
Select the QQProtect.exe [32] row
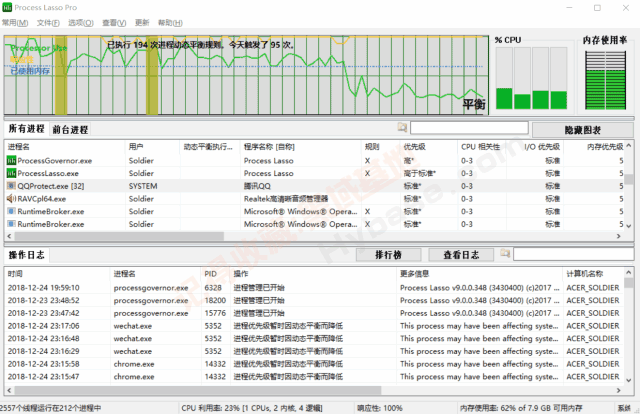tap(315, 186)
